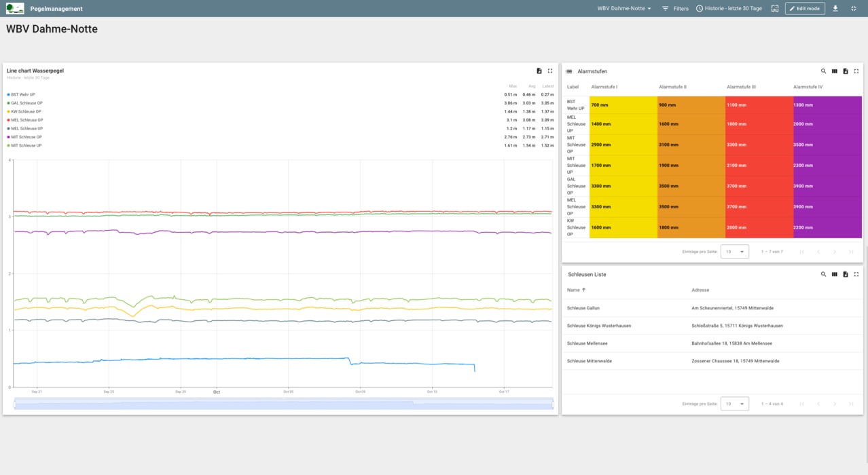Exit fullscreen using the top-right icon
The width and height of the screenshot is (868, 475).
click(854, 9)
